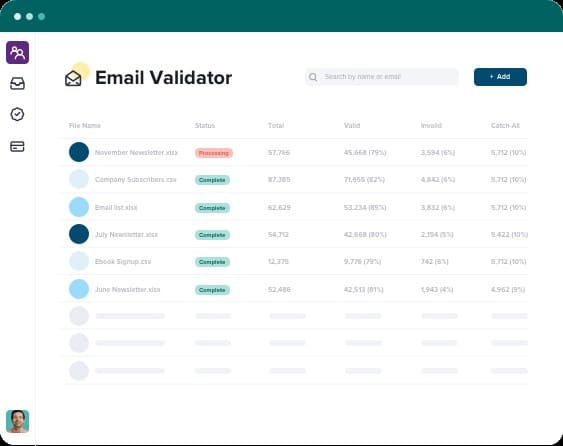The image size is (563, 446).
Task: Sort by the File Name column header
Action: (x=85, y=125)
